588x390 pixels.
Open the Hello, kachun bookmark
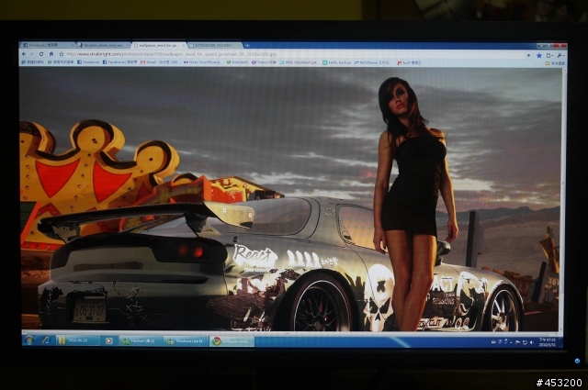click(336, 62)
